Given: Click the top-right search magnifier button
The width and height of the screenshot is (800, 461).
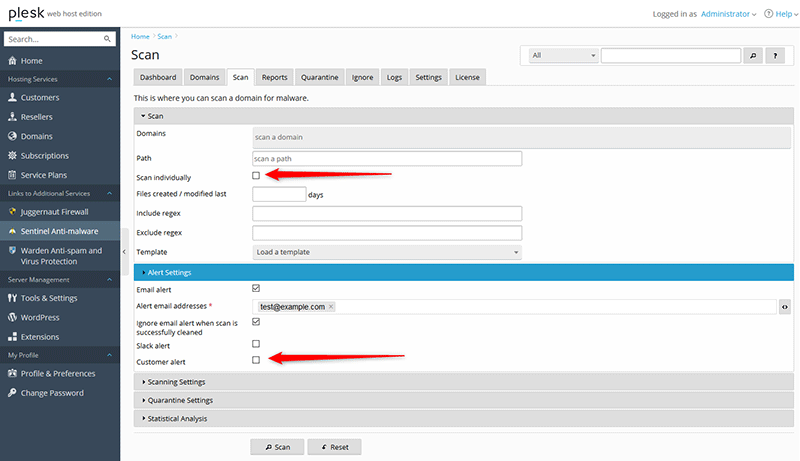Looking at the screenshot, I should pyautogui.click(x=753, y=56).
